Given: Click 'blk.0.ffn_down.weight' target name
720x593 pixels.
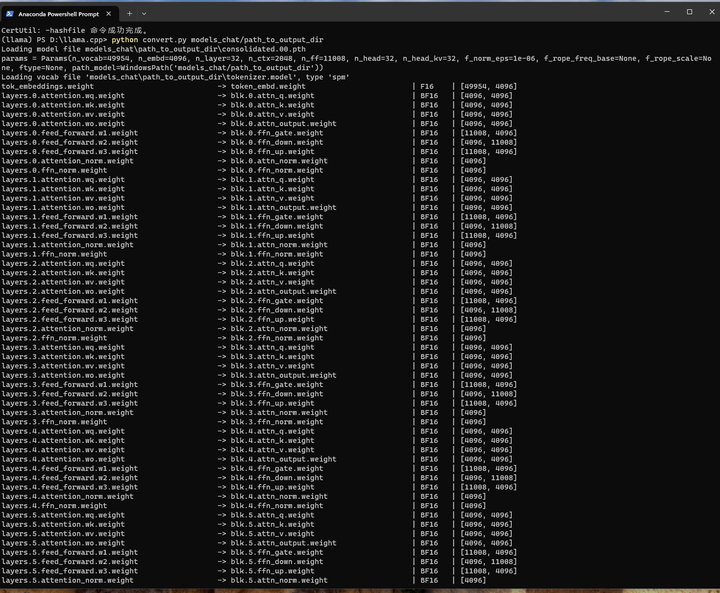Looking at the screenshot, I should point(277,142).
